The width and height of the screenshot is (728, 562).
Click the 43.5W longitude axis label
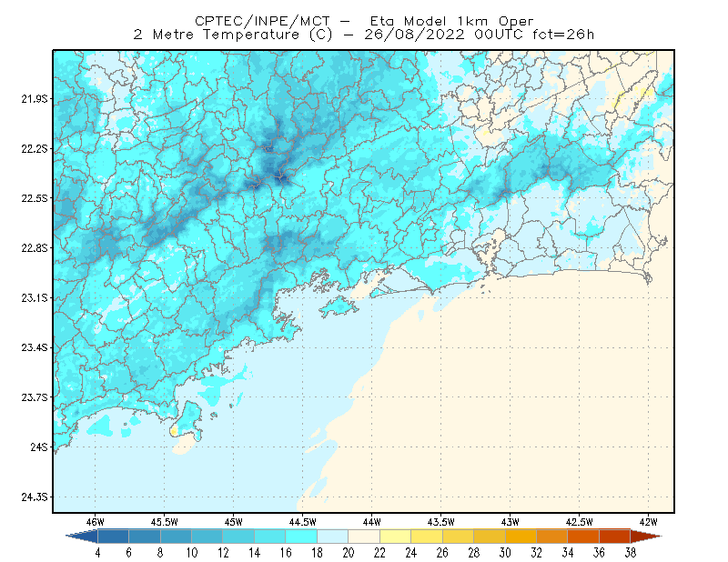(x=441, y=522)
